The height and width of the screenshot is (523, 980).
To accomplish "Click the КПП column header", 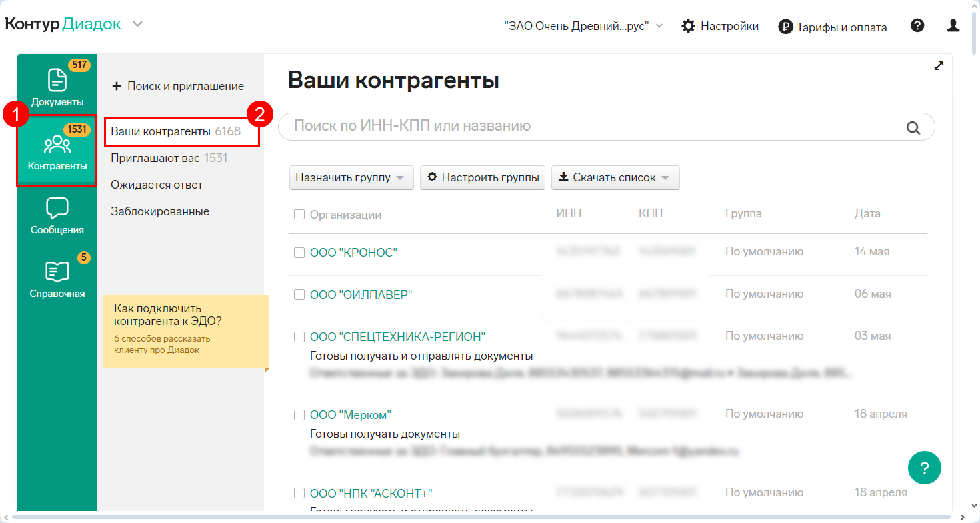I will point(651,214).
